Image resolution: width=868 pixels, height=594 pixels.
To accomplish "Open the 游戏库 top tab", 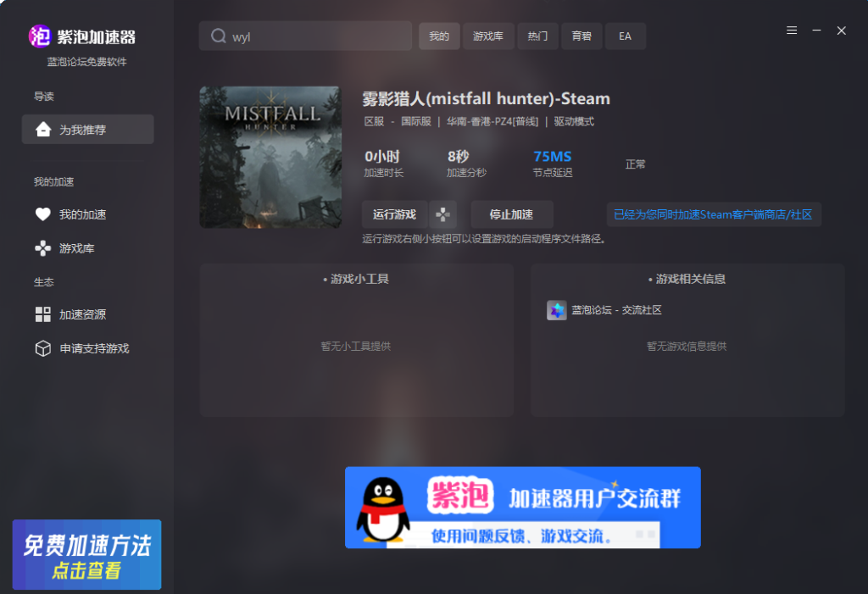I will tap(488, 36).
